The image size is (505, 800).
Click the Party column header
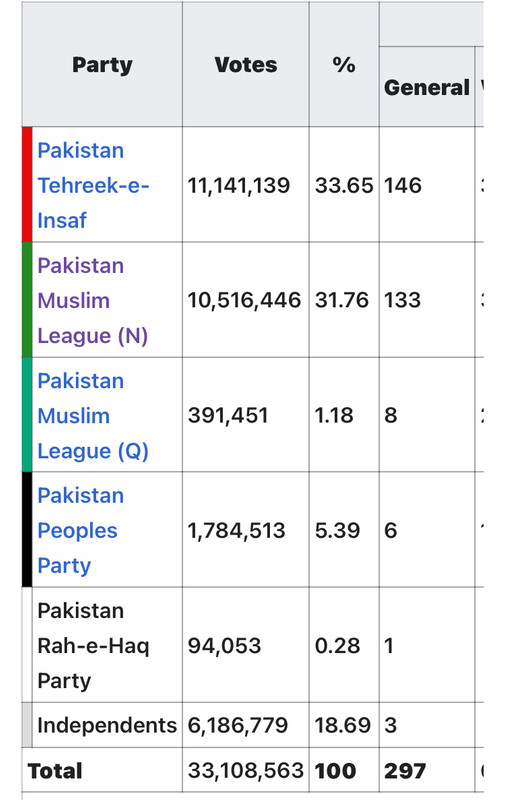[x=102, y=64]
